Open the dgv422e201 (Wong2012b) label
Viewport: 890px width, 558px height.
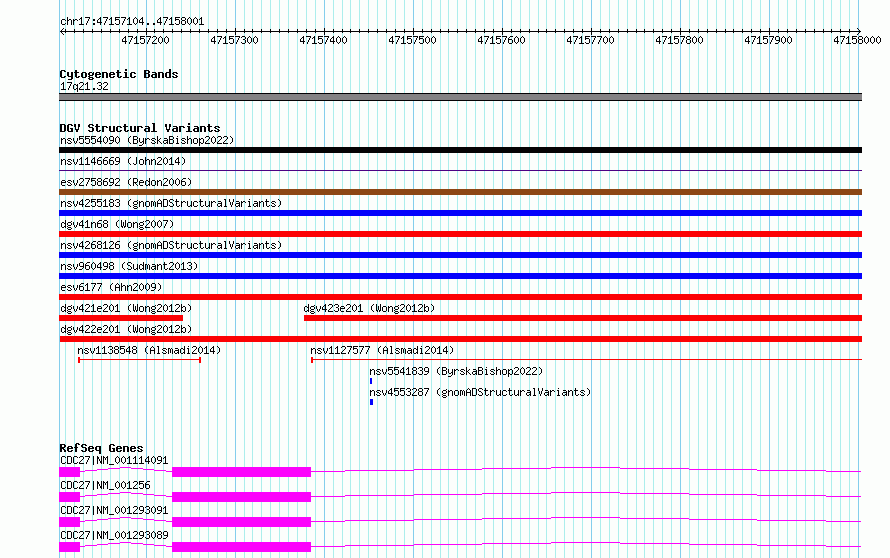[126, 329]
